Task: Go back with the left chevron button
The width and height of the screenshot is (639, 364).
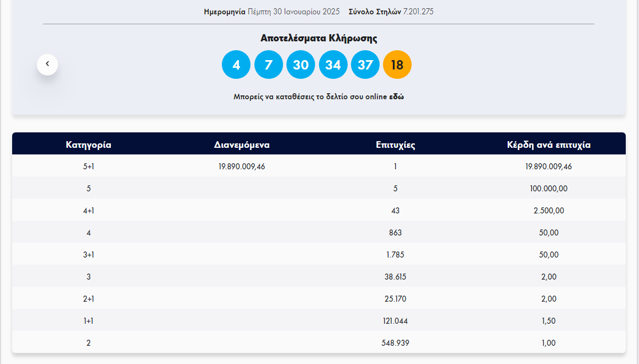Action: [47, 65]
